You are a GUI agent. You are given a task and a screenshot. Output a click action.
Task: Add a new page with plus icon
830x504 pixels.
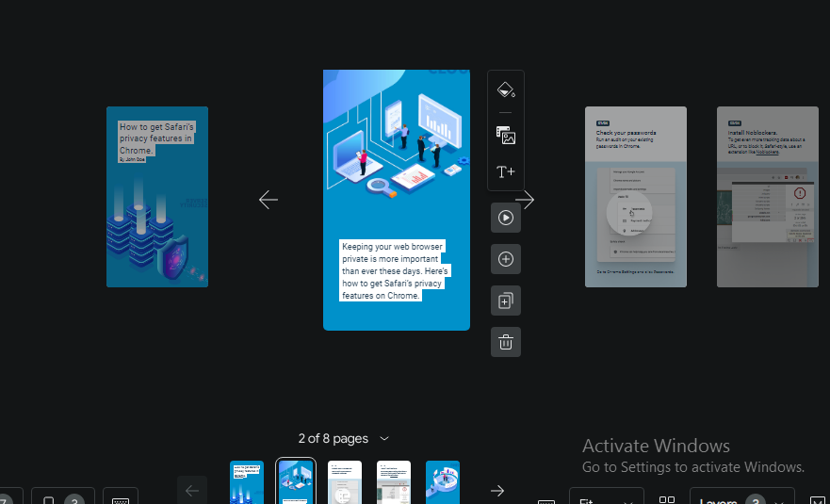click(x=506, y=259)
